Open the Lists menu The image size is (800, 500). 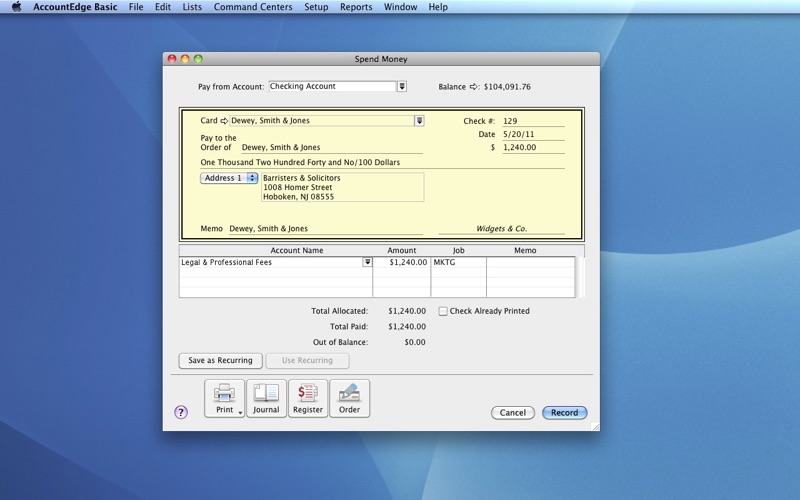(192, 7)
